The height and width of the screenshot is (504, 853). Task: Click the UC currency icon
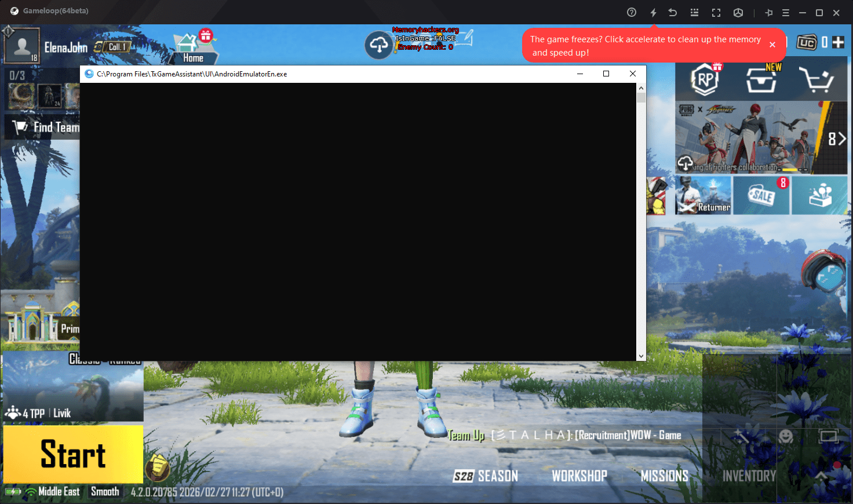[x=807, y=42]
